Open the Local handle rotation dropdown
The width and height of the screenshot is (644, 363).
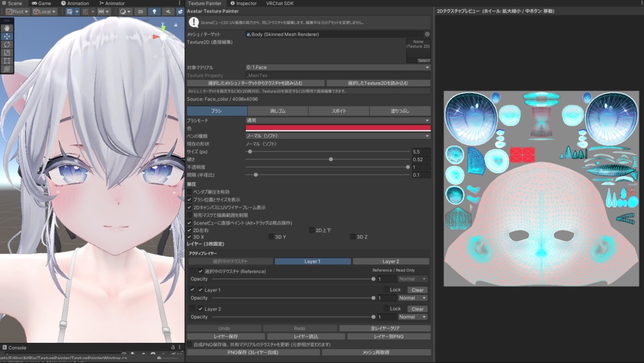click(x=45, y=11)
